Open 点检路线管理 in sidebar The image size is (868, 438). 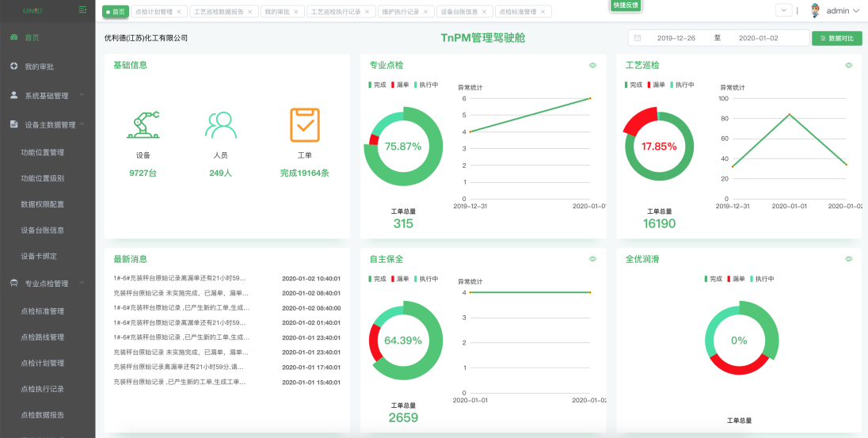point(43,337)
